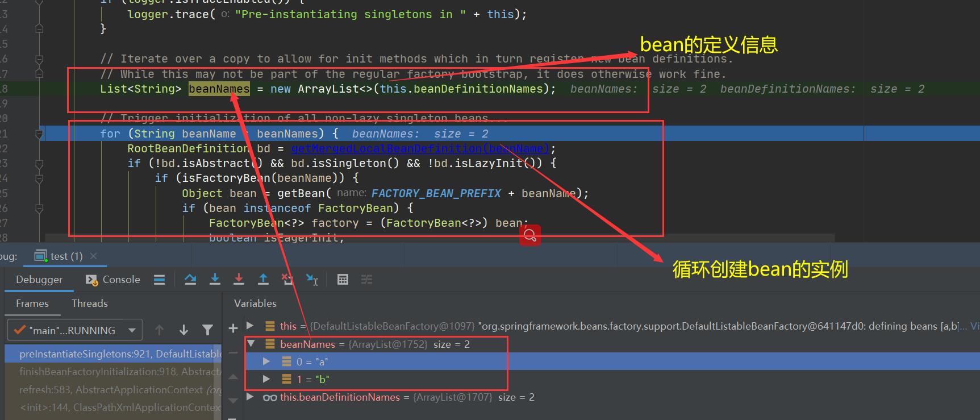Click the Variables panel header label
This screenshot has width=980, height=420.
(x=255, y=303)
